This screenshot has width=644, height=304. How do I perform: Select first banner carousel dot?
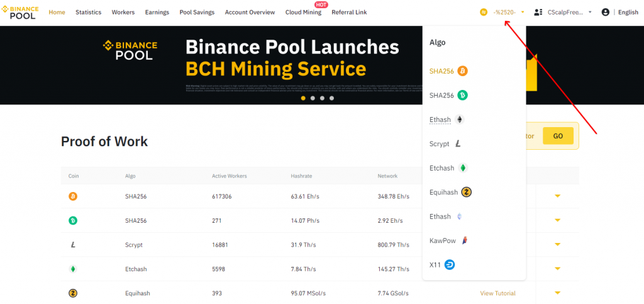pyautogui.click(x=303, y=98)
